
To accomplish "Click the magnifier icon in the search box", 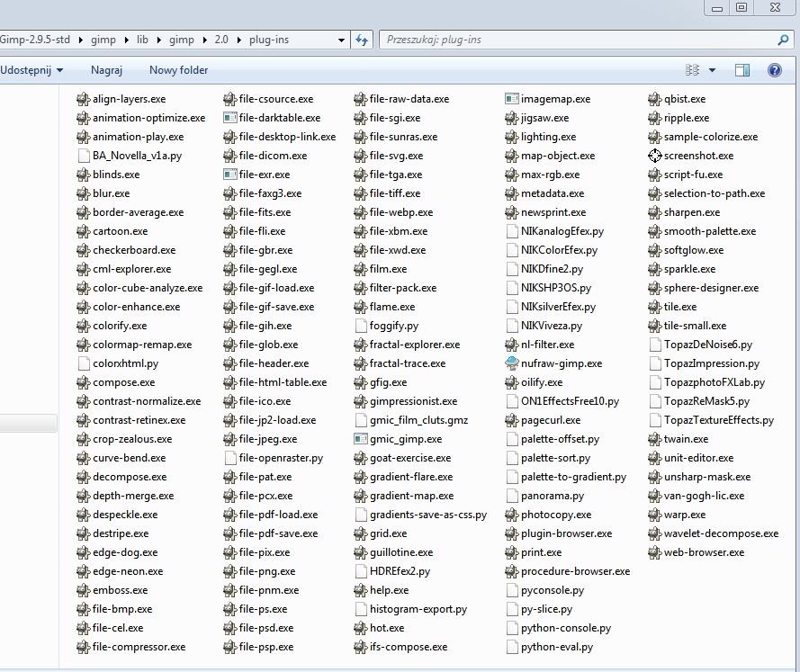I will (783, 40).
